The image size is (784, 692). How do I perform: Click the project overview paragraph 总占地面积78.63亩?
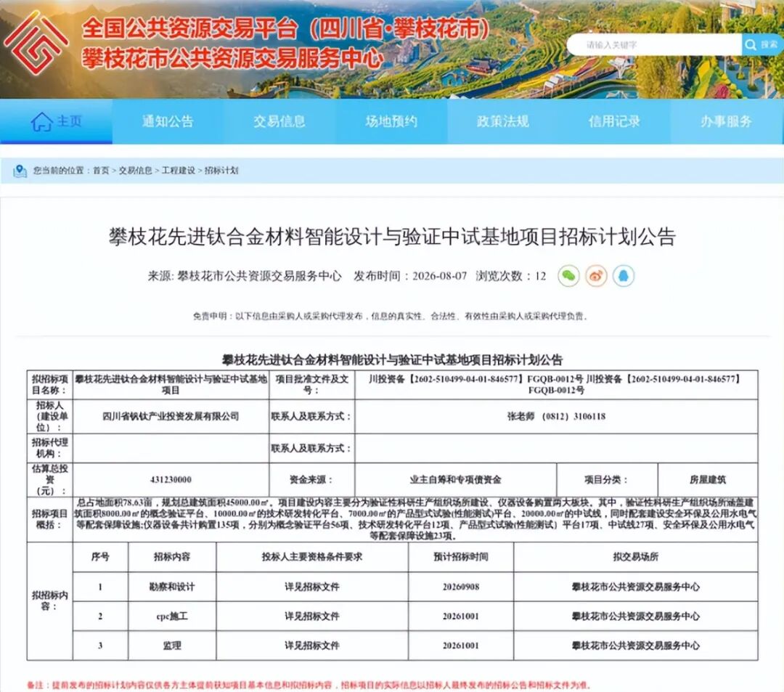(415, 519)
